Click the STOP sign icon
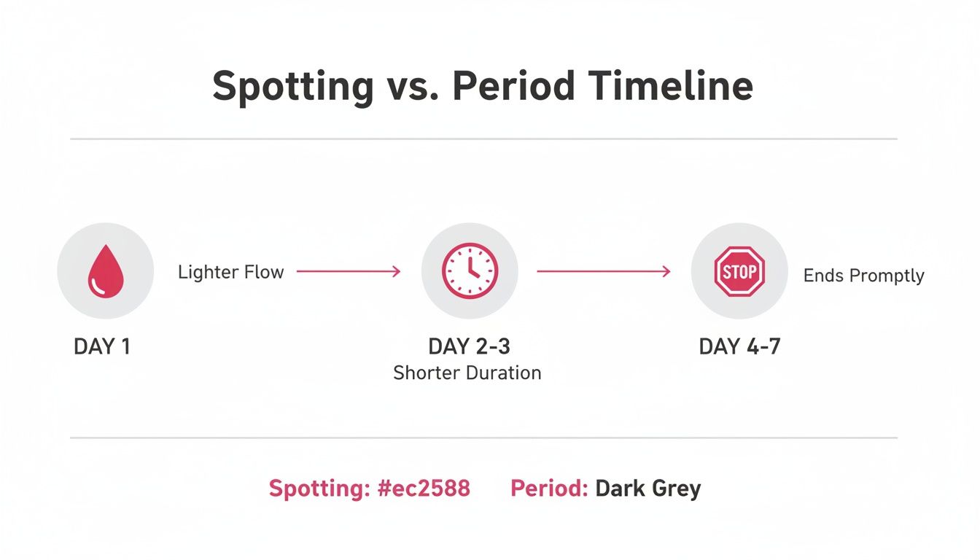The image size is (980, 560). tap(739, 271)
